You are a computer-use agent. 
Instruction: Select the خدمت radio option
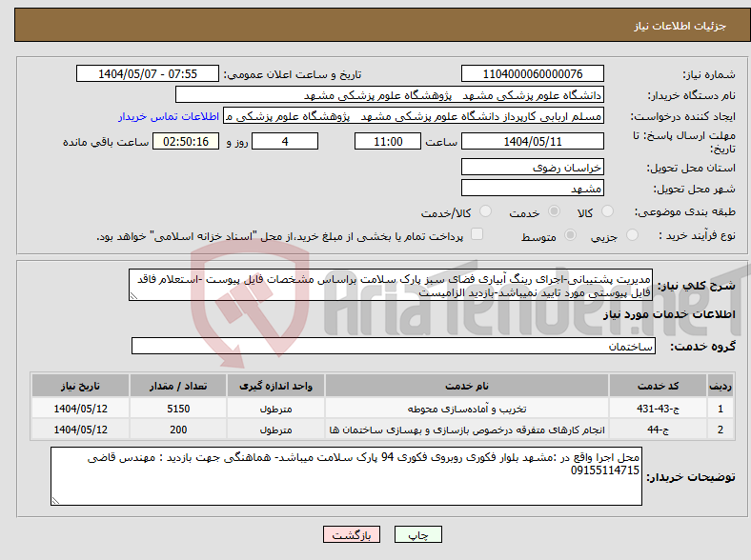546,211
